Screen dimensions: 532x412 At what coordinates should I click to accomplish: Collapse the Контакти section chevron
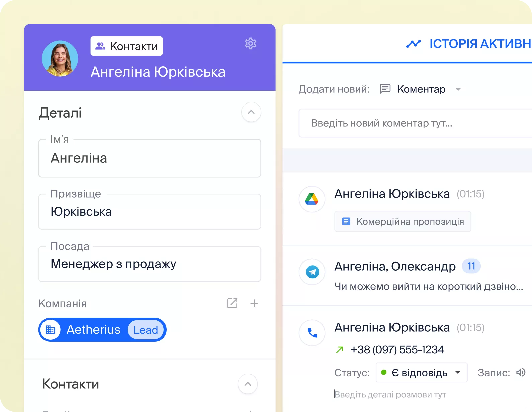tap(248, 384)
